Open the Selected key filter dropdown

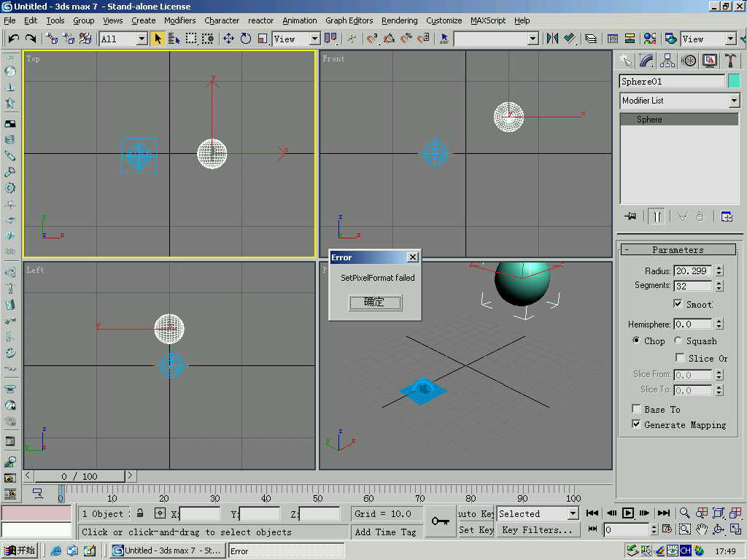[x=573, y=513]
